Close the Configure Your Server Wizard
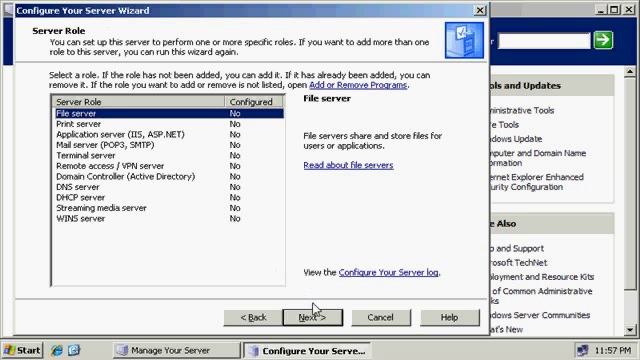The image size is (640, 360). [x=480, y=10]
